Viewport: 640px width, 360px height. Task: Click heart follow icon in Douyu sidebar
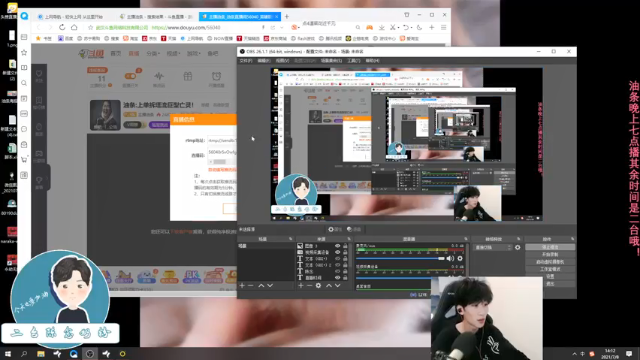click(39, 73)
